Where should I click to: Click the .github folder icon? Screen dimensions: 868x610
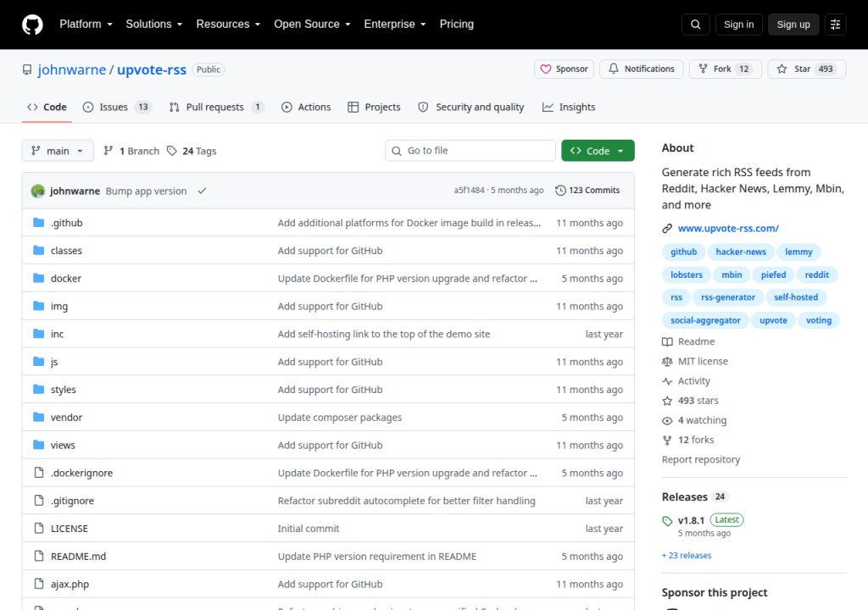(x=38, y=223)
